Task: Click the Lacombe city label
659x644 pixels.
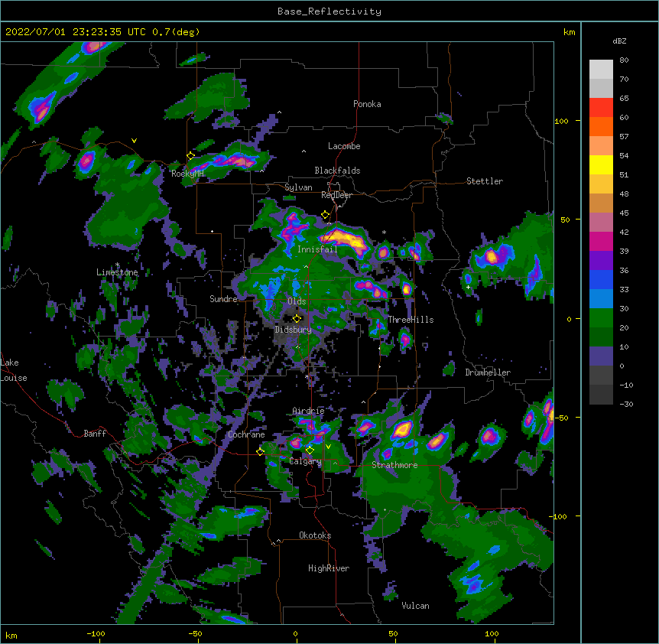Action: click(x=344, y=146)
